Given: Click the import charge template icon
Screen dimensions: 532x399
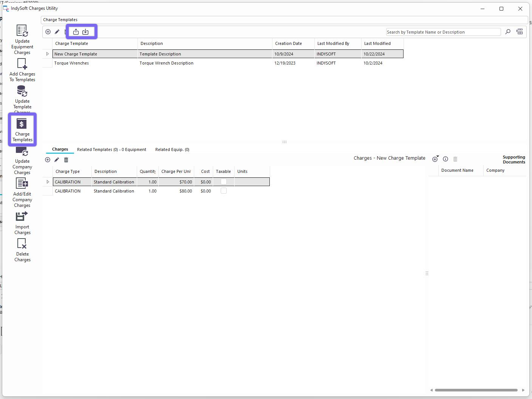Looking at the screenshot, I should coord(85,32).
